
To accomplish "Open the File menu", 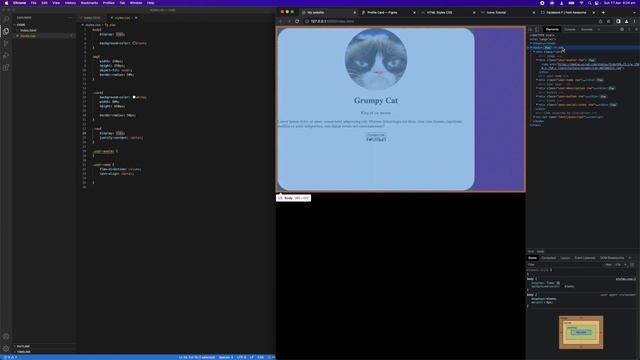I will pyautogui.click(x=33, y=3).
